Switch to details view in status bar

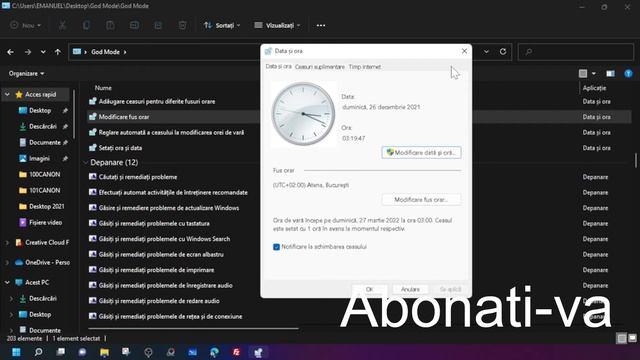coord(621,338)
